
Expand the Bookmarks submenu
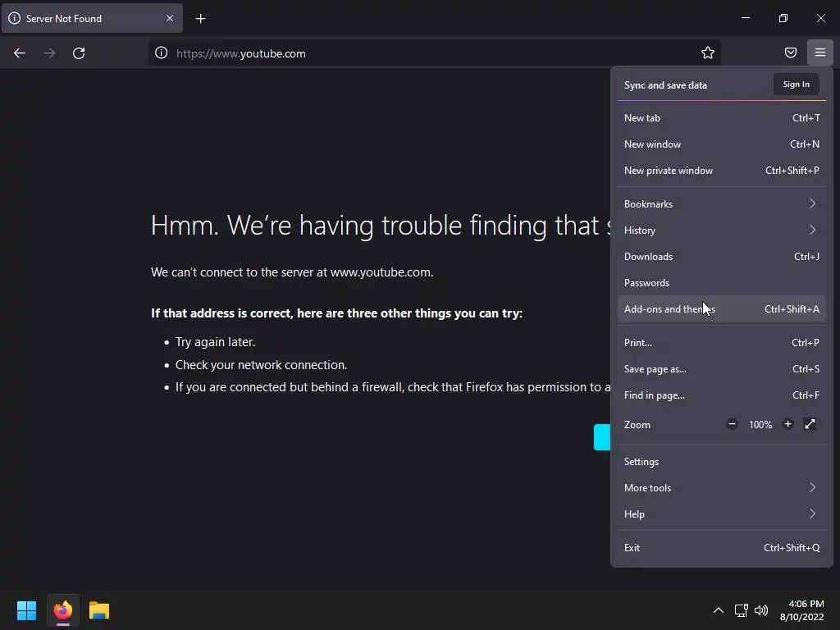tap(722, 204)
